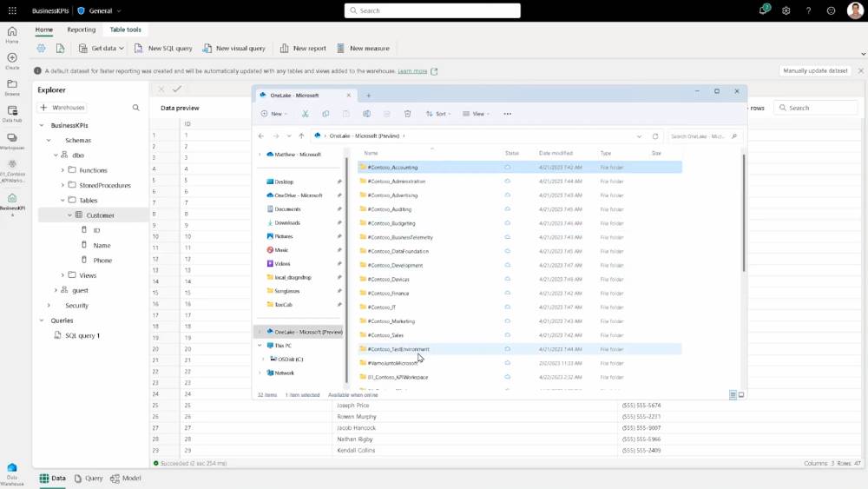Open Downloads in OneLake window sidebar
The width and height of the screenshot is (868, 489).
tap(287, 222)
